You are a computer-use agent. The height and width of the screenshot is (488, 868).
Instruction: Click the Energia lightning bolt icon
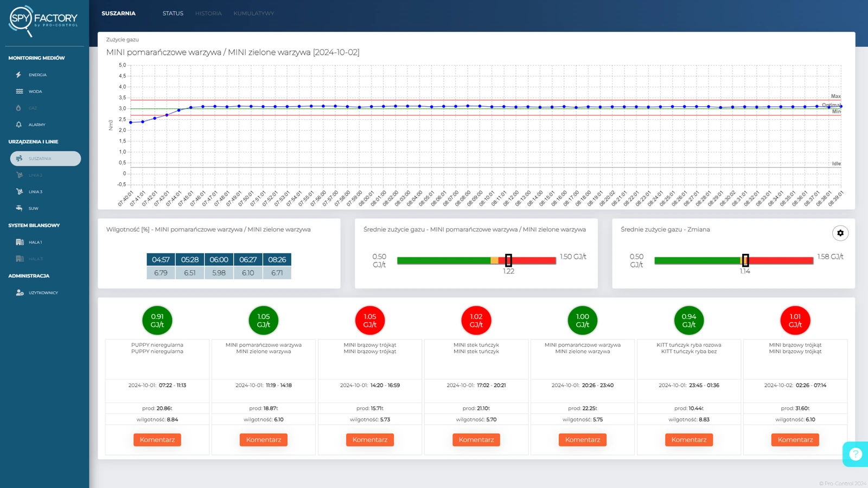point(19,75)
